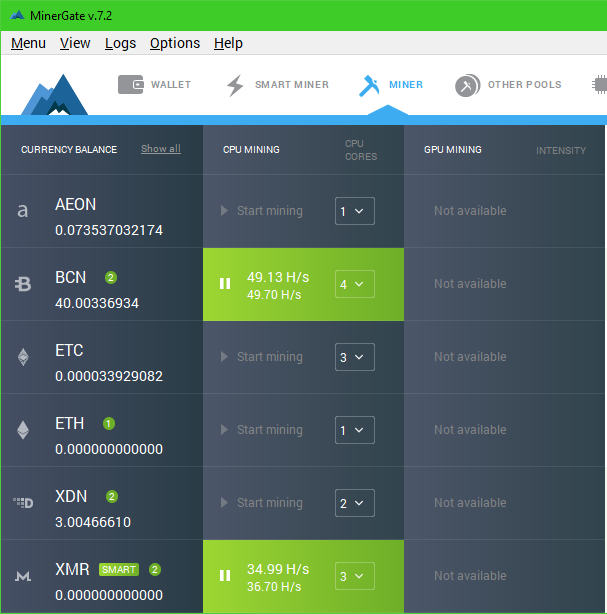Click the ETC coin icon
The width and height of the screenshot is (607, 614).
click(23, 357)
